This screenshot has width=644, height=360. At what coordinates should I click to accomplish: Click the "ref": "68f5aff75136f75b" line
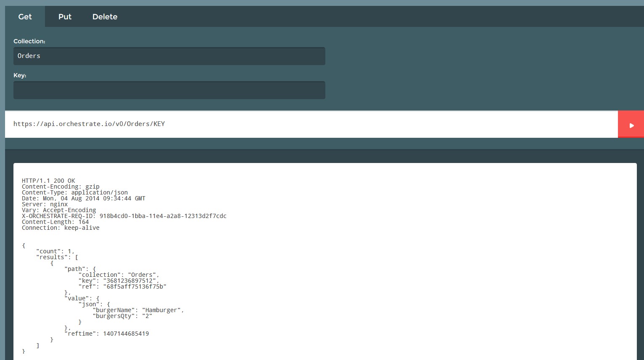(x=122, y=286)
